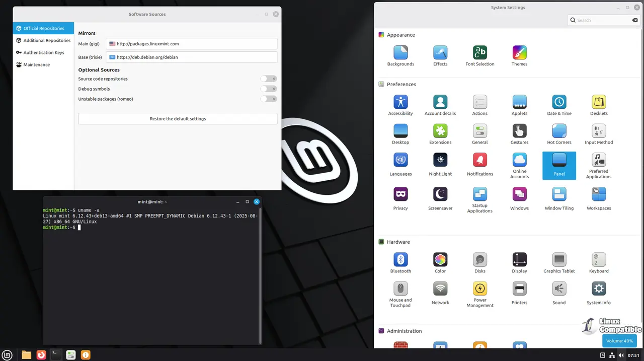Select Authentication Keys in sidebar
Viewport: 644px width, 361px height.
pos(43,52)
